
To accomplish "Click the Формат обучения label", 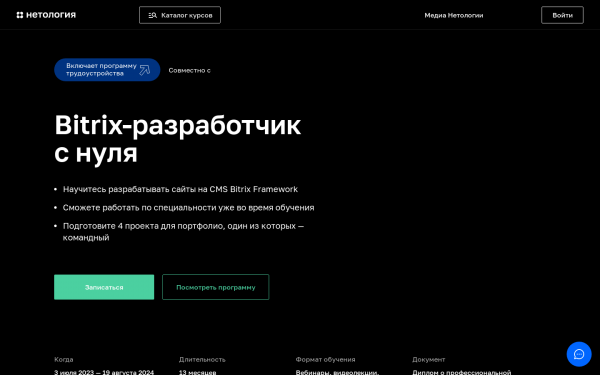I will coord(325,359).
